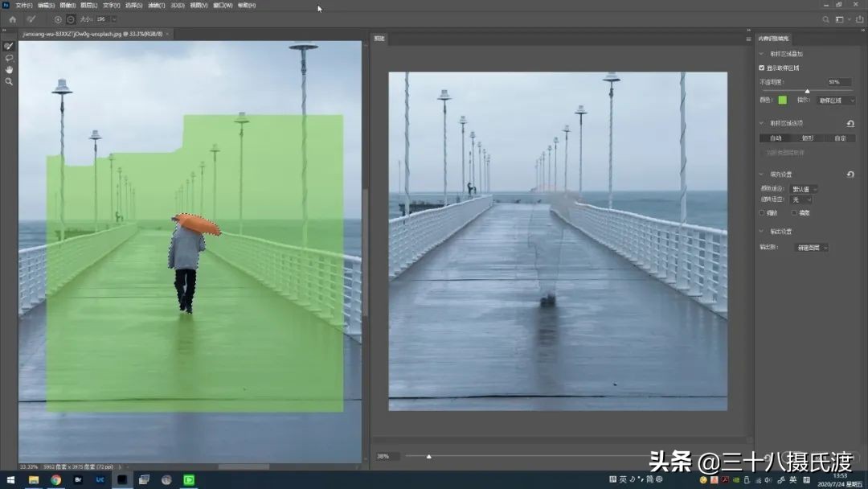Select the Sampling Brush tool
The height and width of the screenshot is (489, 868).
pos(9,47)
